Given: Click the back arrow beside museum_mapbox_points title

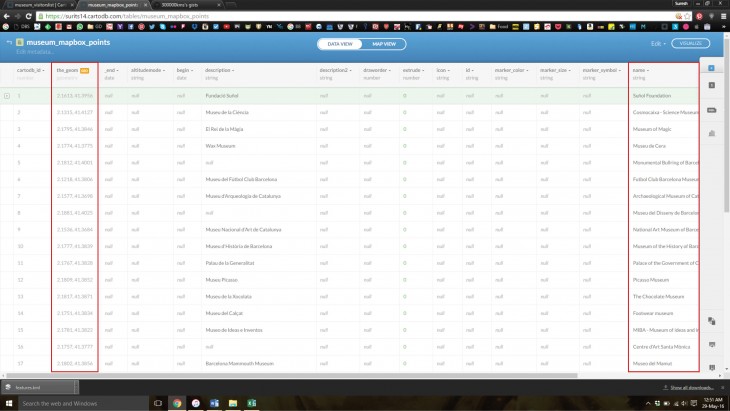Looking at the screenshot, I should 9,42.
